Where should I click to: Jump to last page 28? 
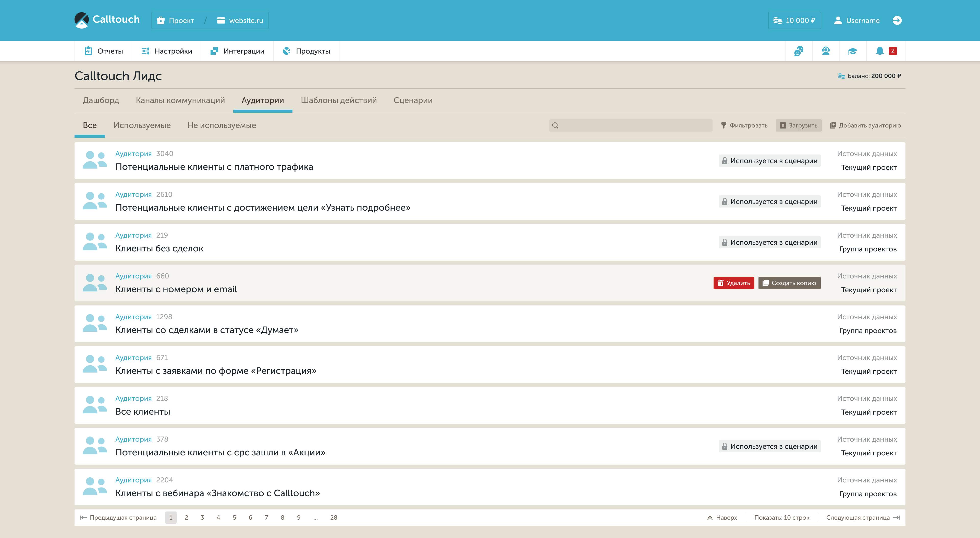(x=334, y=517)
